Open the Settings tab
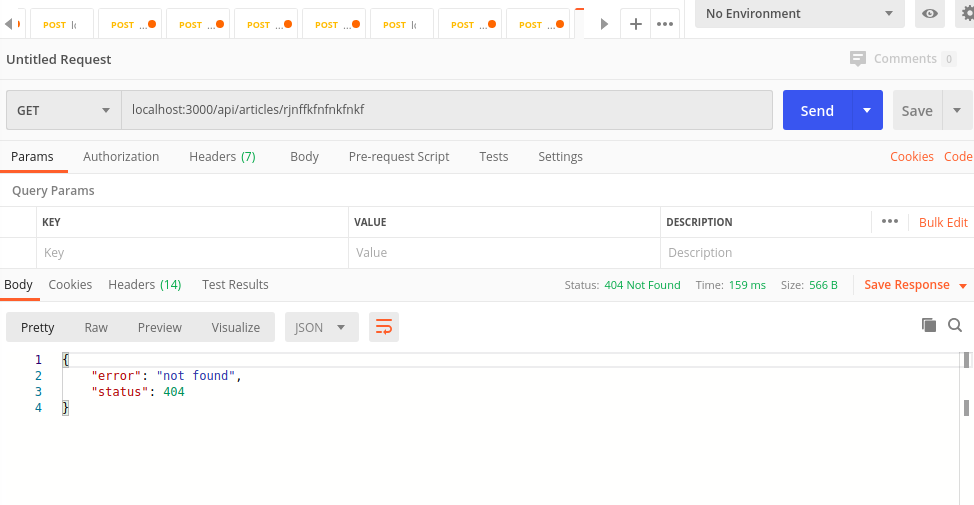Image resolution: width=974 pixels, height=505 pixels. point(560,157)
